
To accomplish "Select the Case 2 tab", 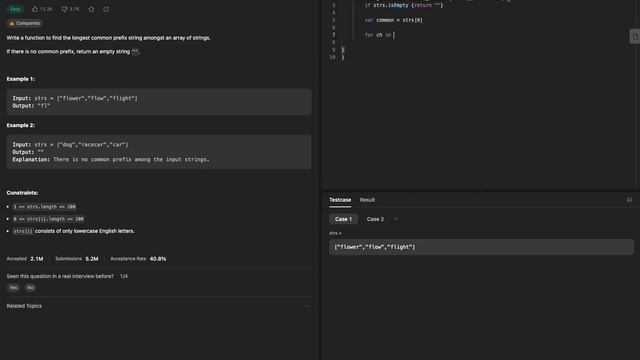I will (375, 219).
